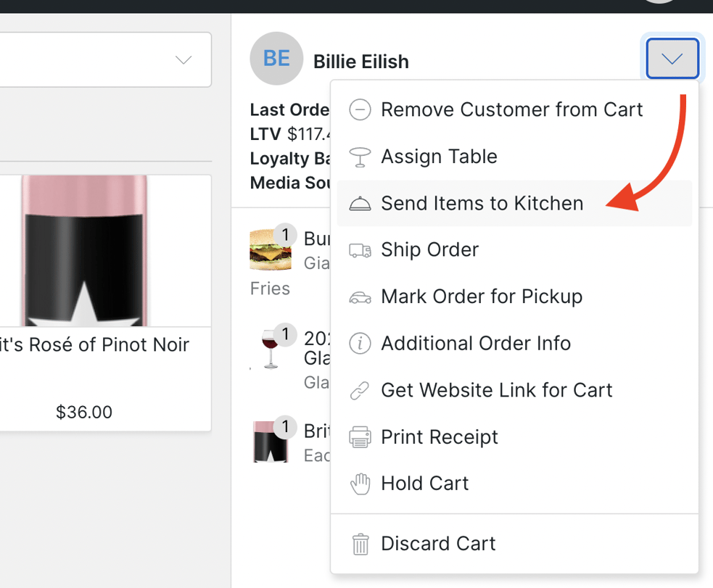Click the info icon beside Additional Order Info
Screen dimensions: 713x588
click(360, 343)
